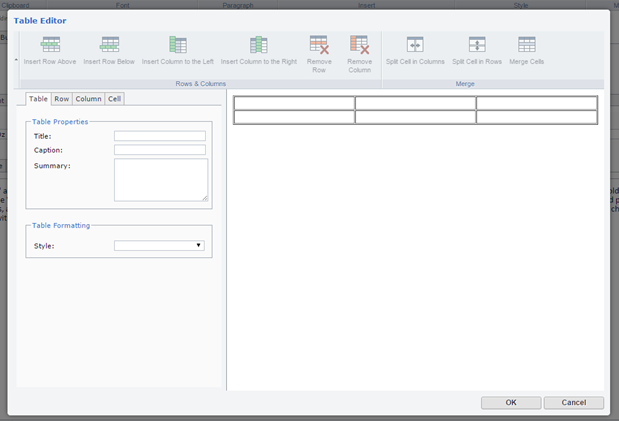Click the Title input field
Viewport: 619px width, 421px height.
pyautogui.click(x=160, y=136)
